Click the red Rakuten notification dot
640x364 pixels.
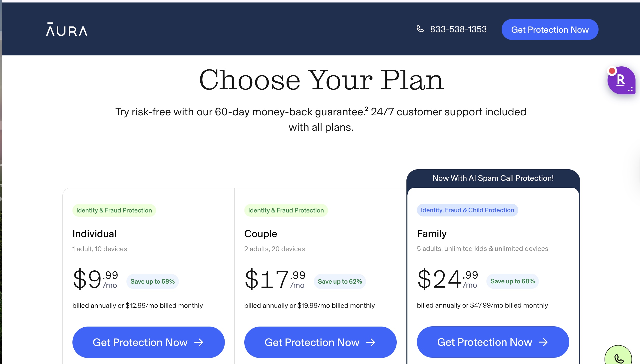(612, 71)
